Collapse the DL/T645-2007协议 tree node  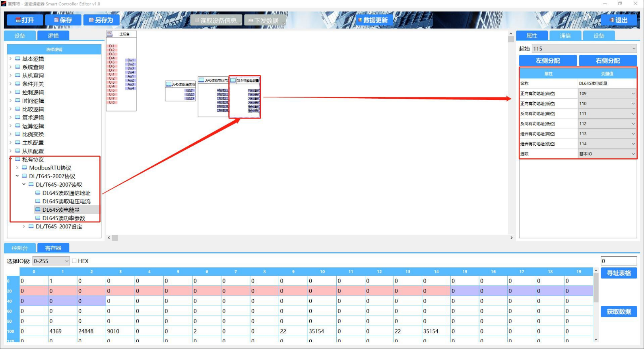(17, 176)
